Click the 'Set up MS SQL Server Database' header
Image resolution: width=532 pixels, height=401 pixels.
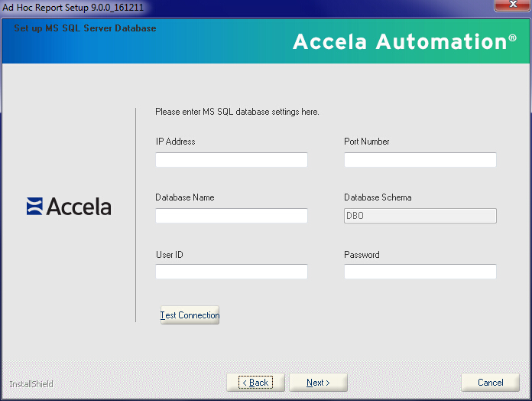click(85, 28)
